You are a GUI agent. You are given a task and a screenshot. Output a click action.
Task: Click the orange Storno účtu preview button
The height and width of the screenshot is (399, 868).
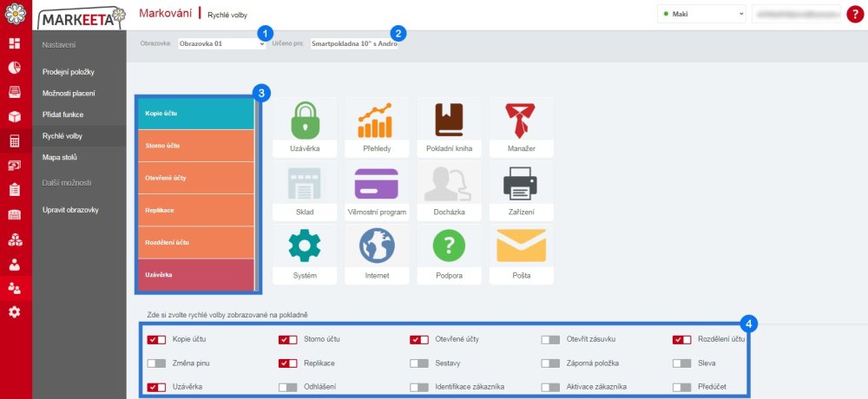[196, 146]
